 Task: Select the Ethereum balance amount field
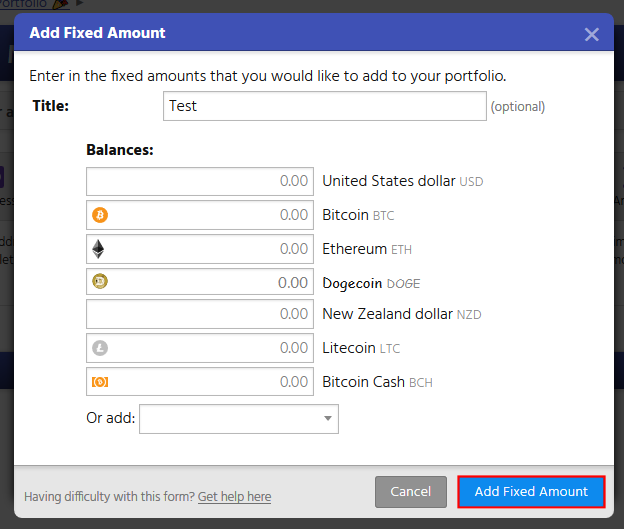(210, 249)
